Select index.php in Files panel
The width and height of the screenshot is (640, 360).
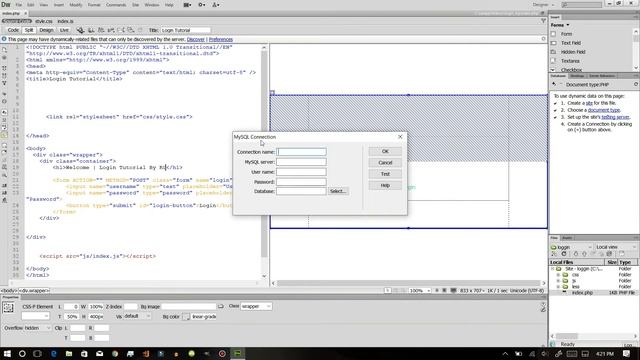click(x=582, y=293)
